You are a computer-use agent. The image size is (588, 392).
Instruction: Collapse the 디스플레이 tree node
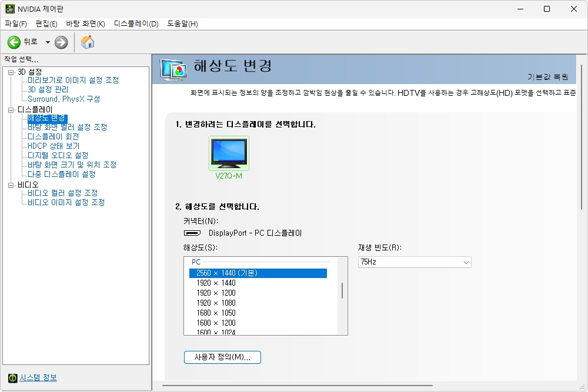11,110
